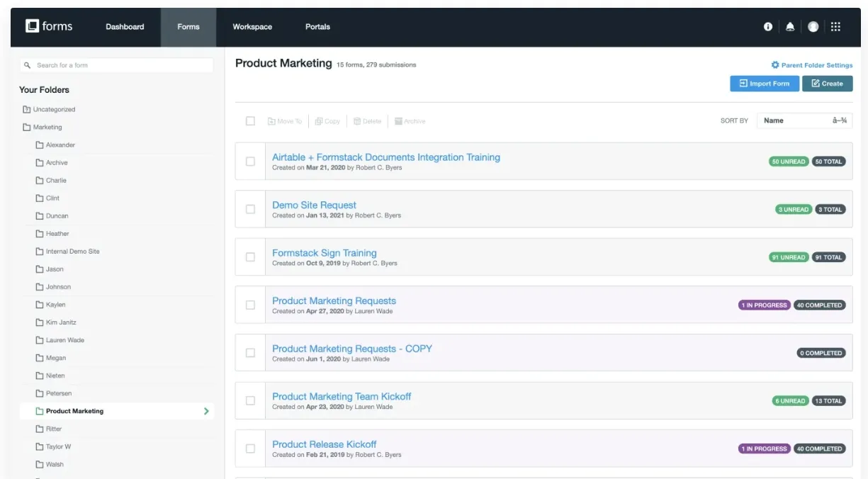
Task: Open the info help icon
Action: pyautogui.click(x=768, y=26)
